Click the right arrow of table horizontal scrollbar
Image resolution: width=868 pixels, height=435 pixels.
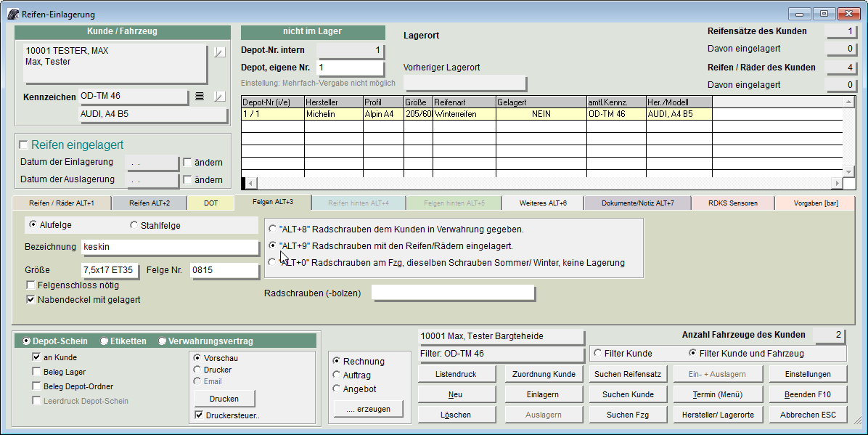pyautogui.click(x=837, y=183)
